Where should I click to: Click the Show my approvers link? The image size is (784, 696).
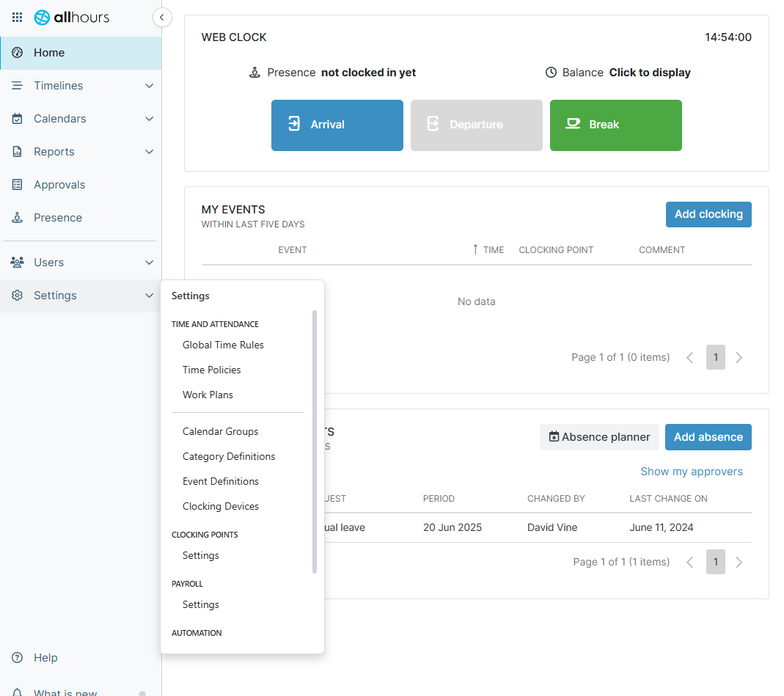pyautogui.click(x=691, y=472)
